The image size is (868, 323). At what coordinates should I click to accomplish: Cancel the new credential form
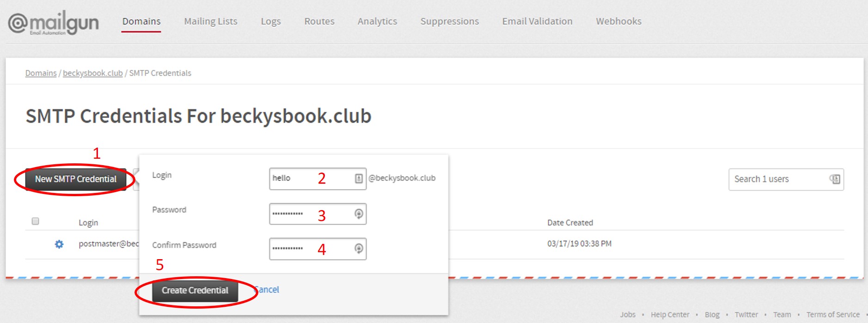click(x=267, y=290)
